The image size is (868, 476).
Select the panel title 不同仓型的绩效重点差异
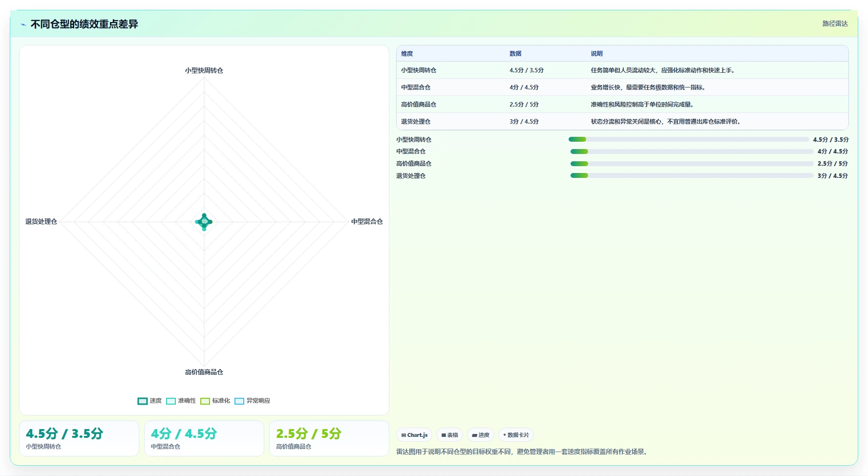click(85, 24)
